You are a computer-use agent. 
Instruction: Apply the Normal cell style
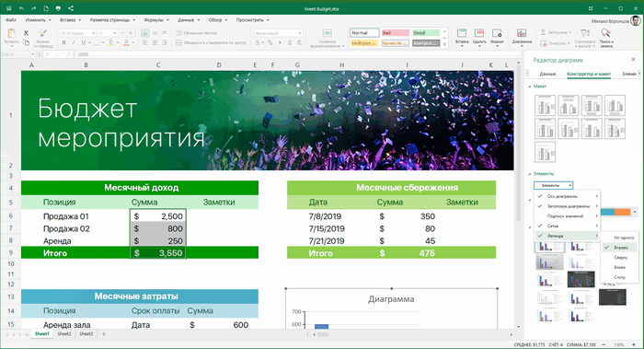pos(364,33)
